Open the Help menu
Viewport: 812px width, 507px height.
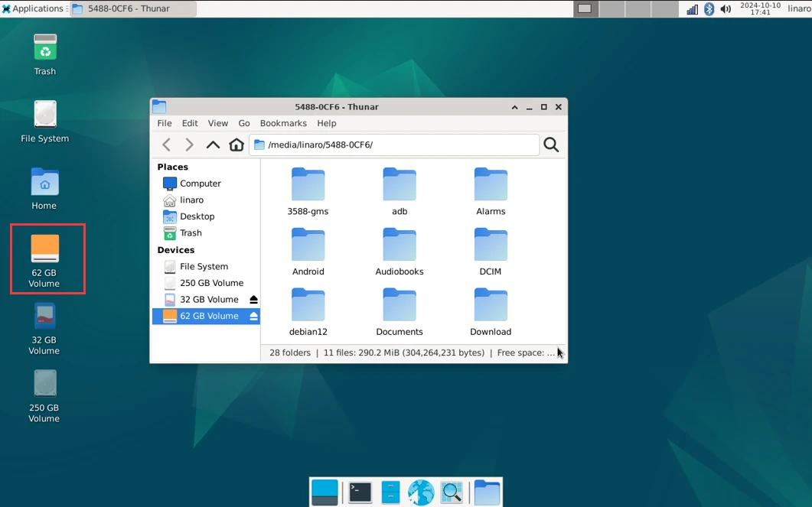point(326,123)
